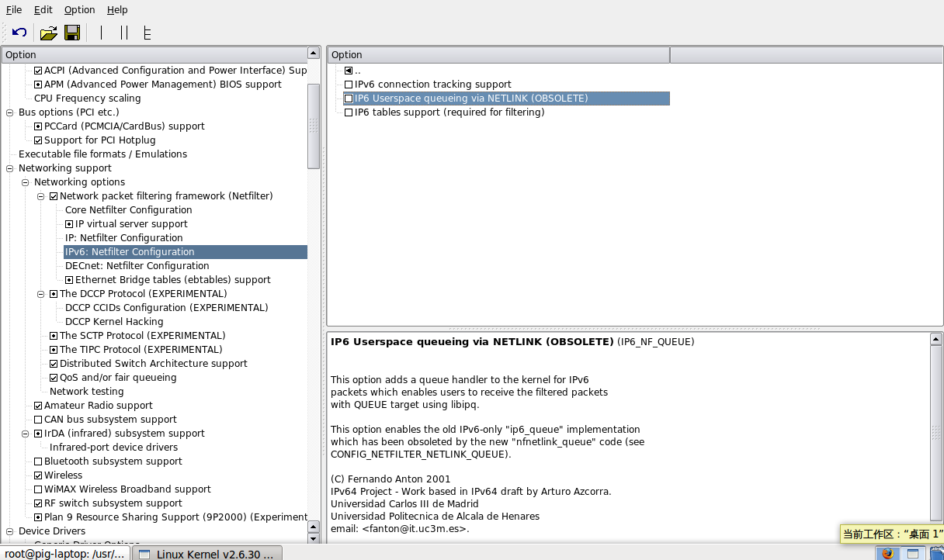Open the Edit menu
Viewport: 944px width, 560px height.
pos(43,10)
